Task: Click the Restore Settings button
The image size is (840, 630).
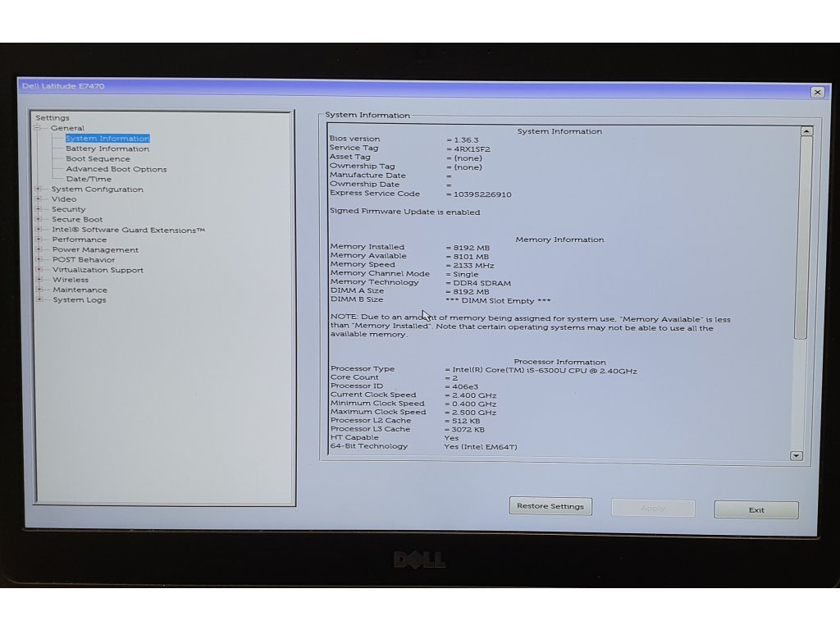Action: pyautogui.click(x=550, y=506)
